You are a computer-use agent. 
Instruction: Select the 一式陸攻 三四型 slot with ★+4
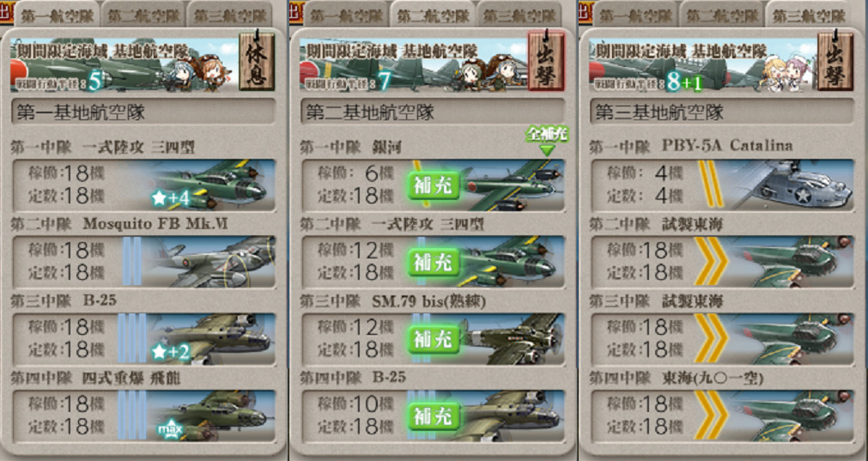(x=144, y=185)
